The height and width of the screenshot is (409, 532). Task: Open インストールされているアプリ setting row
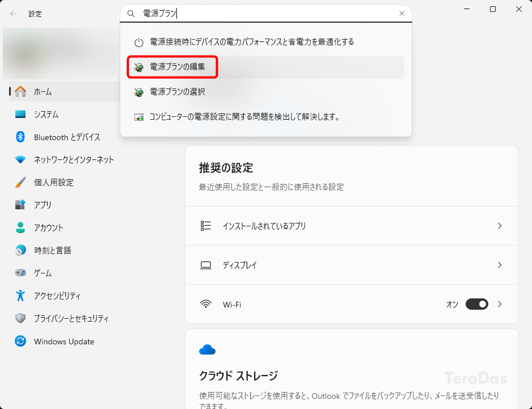tap(352, 226)
